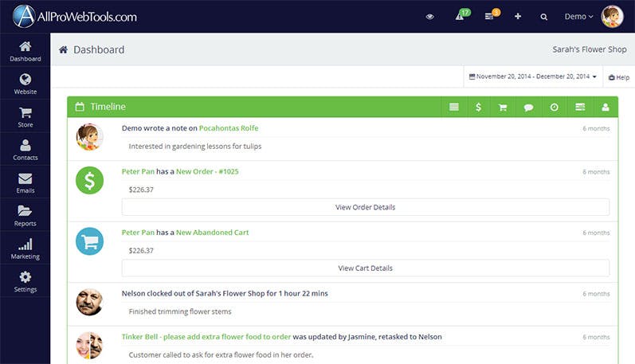Image resolution: width=635 pixels, height=364 pixels.
Task: Open the Pocahontas Rolfe contact link
Action: click(x=229, y=128)
